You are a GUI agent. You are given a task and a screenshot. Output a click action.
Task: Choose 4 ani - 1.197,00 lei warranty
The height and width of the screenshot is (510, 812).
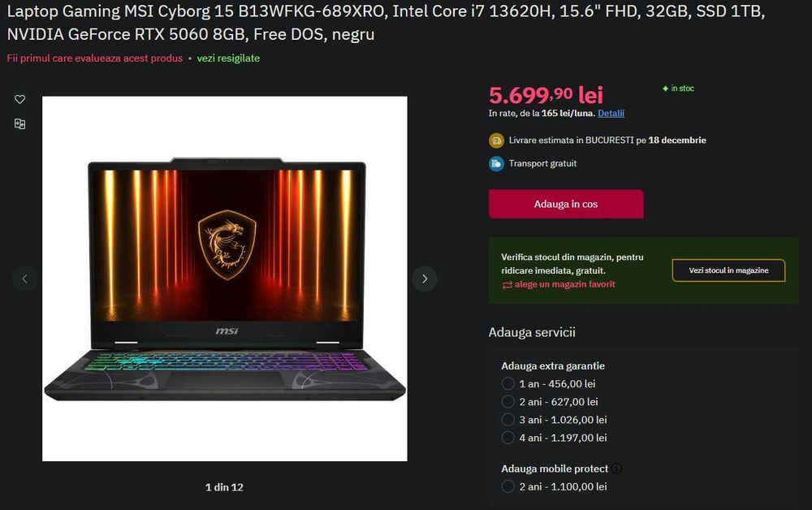pos(508,438)
